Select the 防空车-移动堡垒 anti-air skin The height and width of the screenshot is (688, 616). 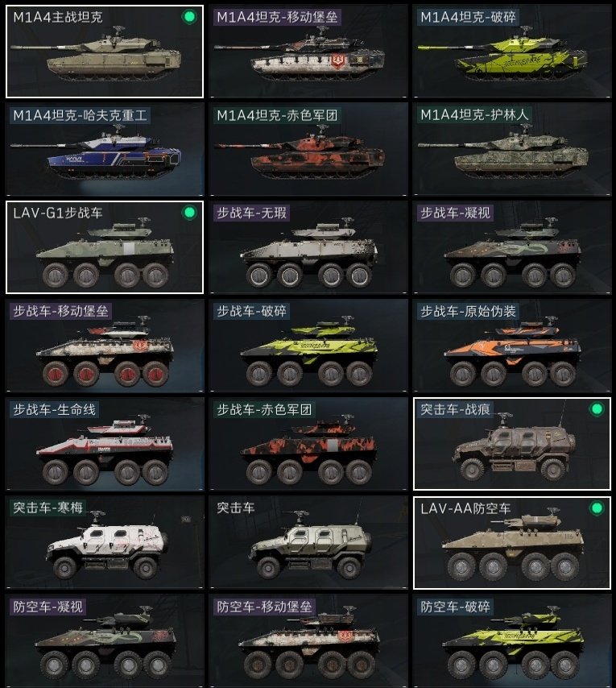(x=308, y=640)
